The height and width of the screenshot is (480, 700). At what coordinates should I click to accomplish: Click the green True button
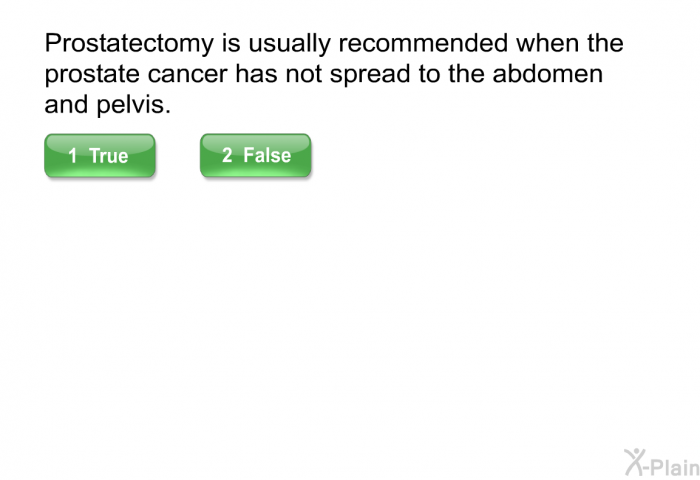tap(100, 156)
